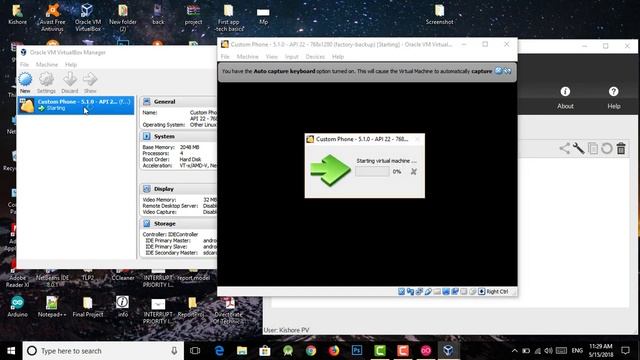Click the 0% startup progress bar
Image resolution: width=640 pixels, height=360 pixels.
pos(372,172)
